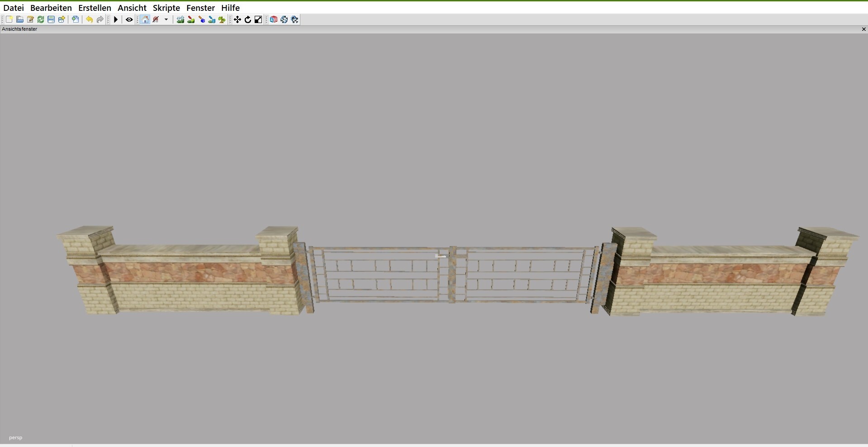Toggle the crossed-out red toolbar icon
This screenshot has width=868, height=447.
tap(156, 19)
